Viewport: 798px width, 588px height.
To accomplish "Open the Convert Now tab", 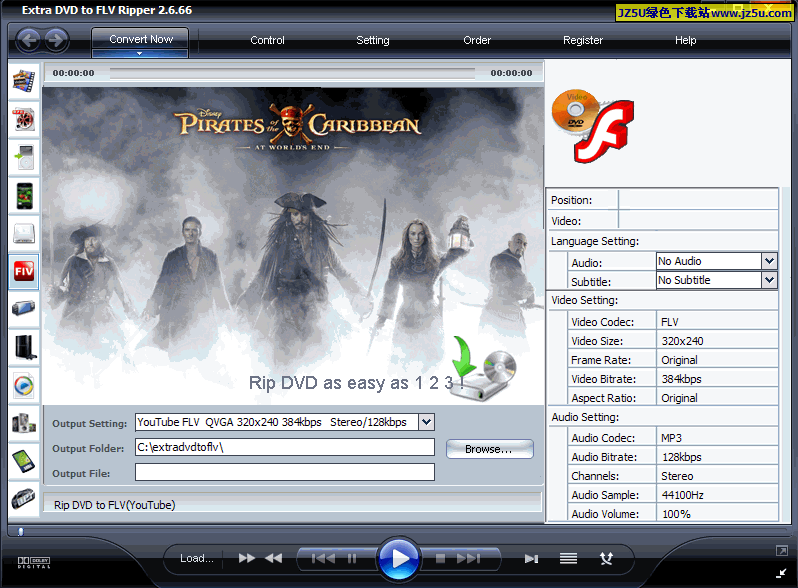I will click(x=140, y=39).
